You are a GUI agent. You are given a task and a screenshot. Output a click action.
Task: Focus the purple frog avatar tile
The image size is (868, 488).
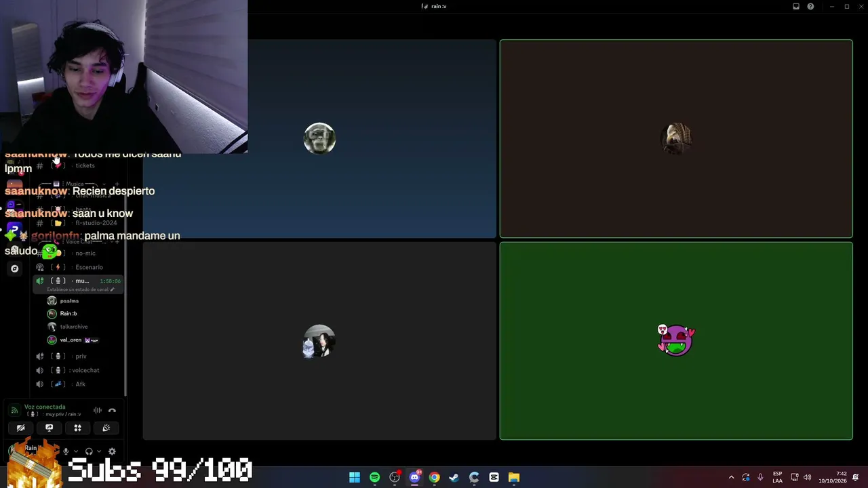point(676,341)
